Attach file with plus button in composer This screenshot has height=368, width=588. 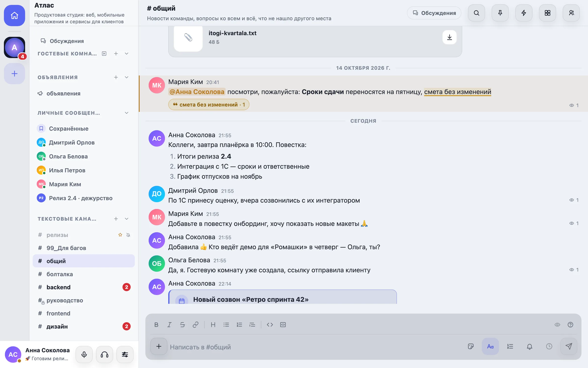159,346
